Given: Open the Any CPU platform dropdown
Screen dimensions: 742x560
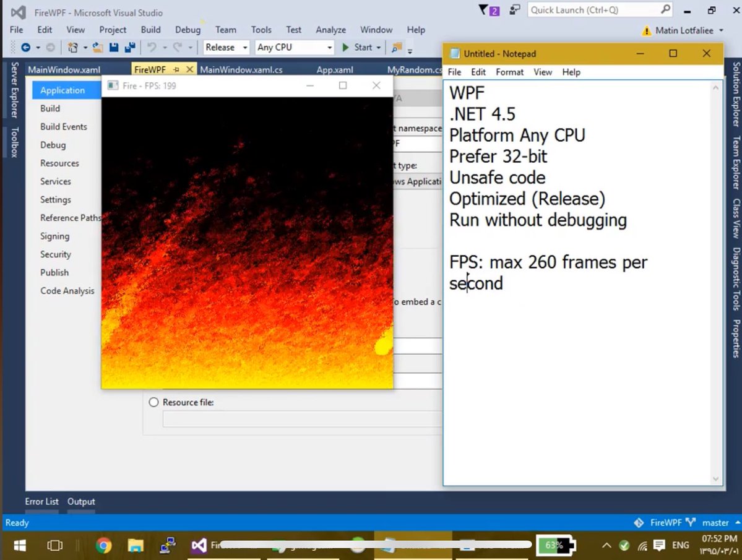Looking at the screenshot, I should coord(329,47).
